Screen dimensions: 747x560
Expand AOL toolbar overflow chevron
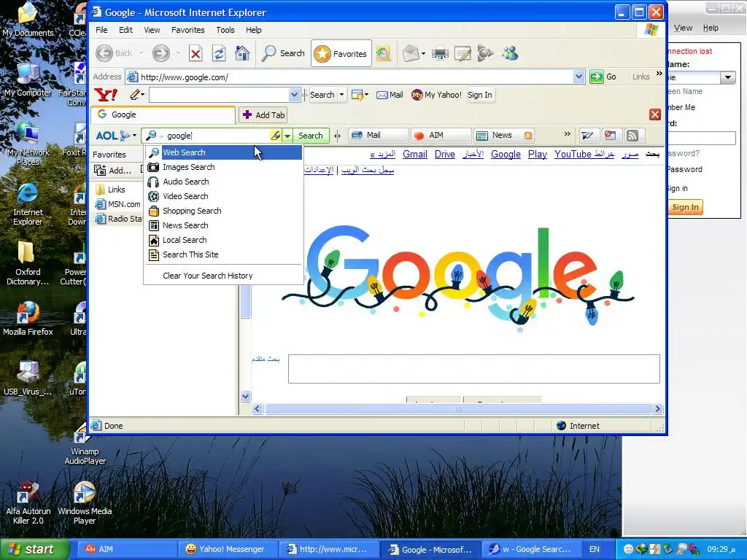click(x=567, y=134)
